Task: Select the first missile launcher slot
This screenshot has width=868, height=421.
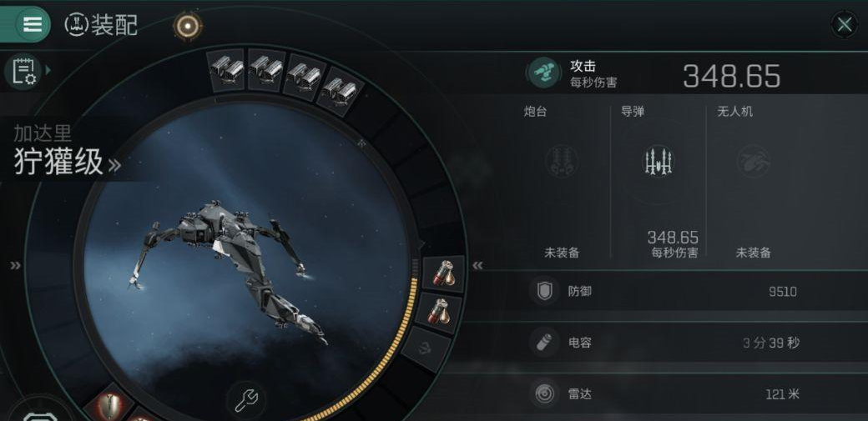Action: tap(228, 68)
